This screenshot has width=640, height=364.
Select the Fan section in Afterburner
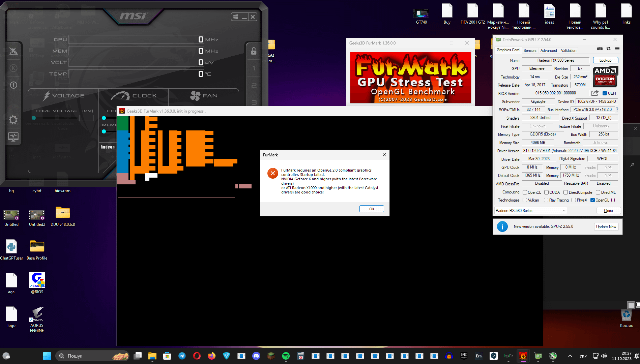(204, 96)
